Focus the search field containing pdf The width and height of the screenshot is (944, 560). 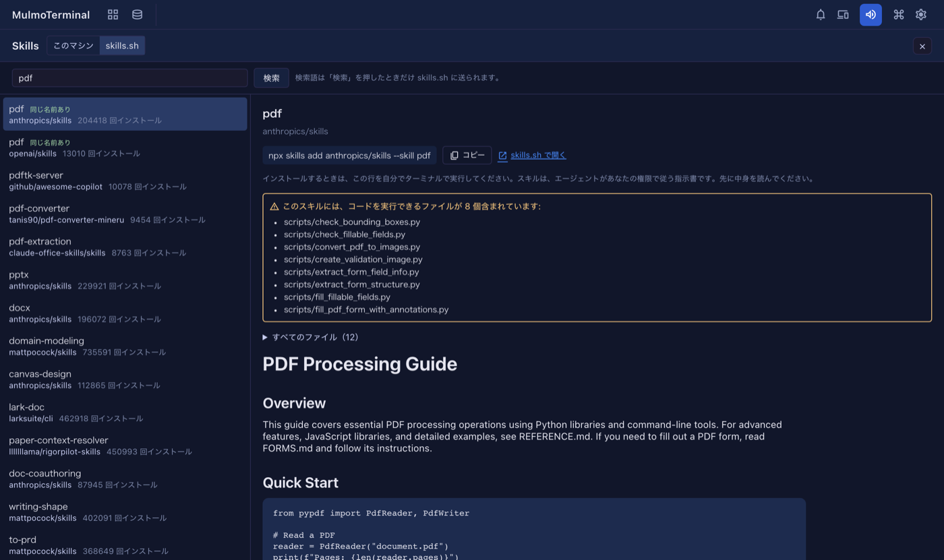(x=130, y=78)
